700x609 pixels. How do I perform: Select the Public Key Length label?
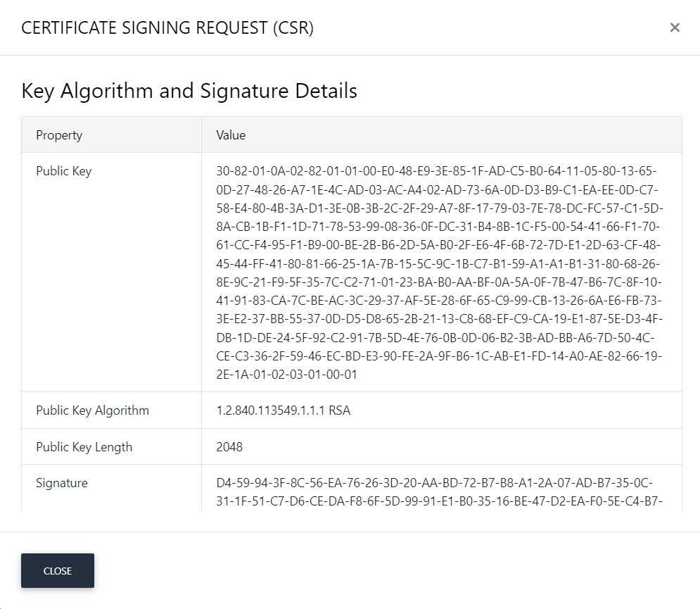[84, 447]
